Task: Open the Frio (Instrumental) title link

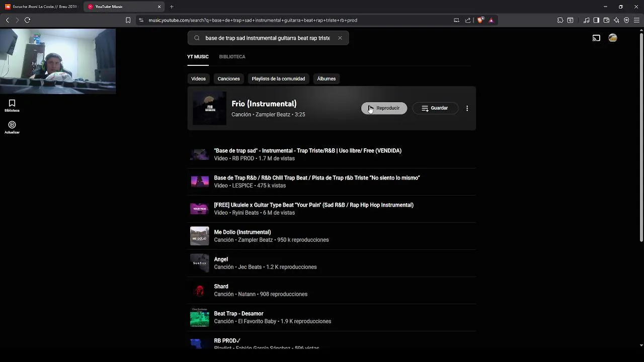Action: pyautogui.click(x=264, y=104)
